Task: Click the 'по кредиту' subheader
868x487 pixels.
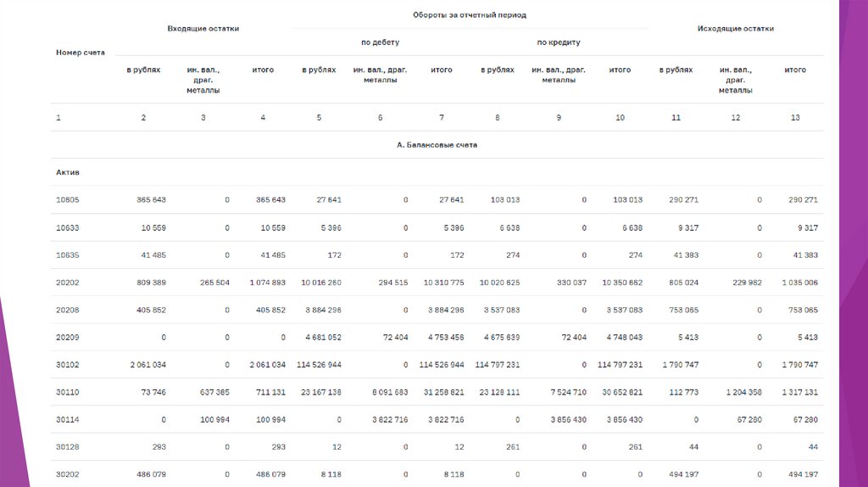Action: [x=559, y=42]
